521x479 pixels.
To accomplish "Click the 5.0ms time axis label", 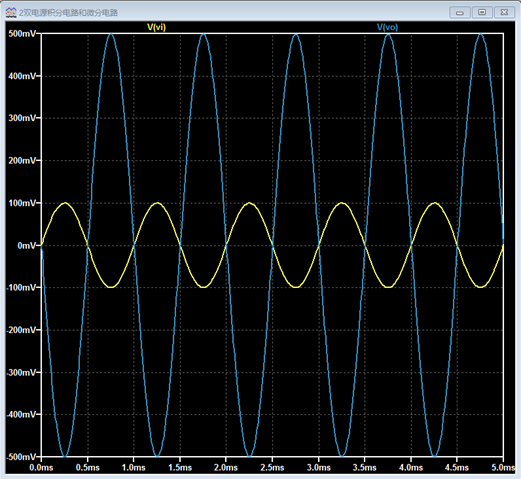I will (503, 468).
